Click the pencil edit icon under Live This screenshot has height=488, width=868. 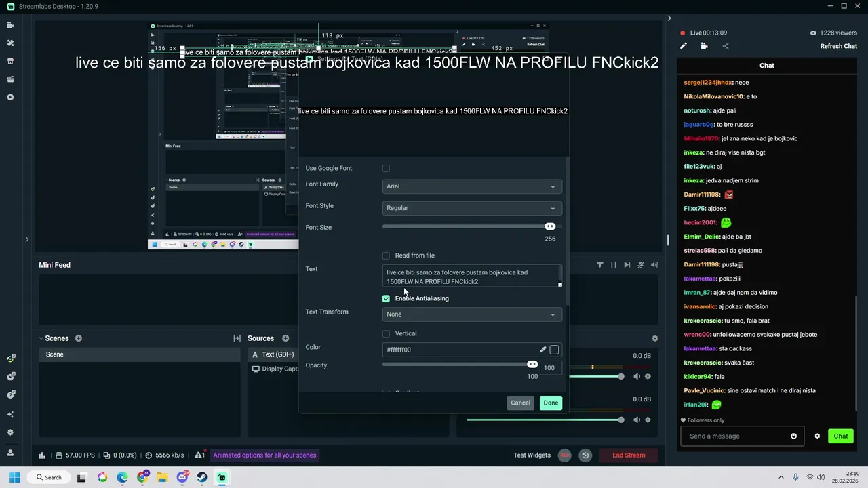tap(684, 46)
